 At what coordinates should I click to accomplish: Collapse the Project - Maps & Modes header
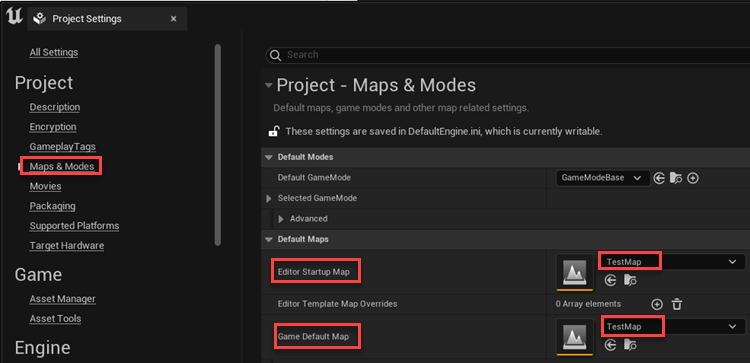268,86
